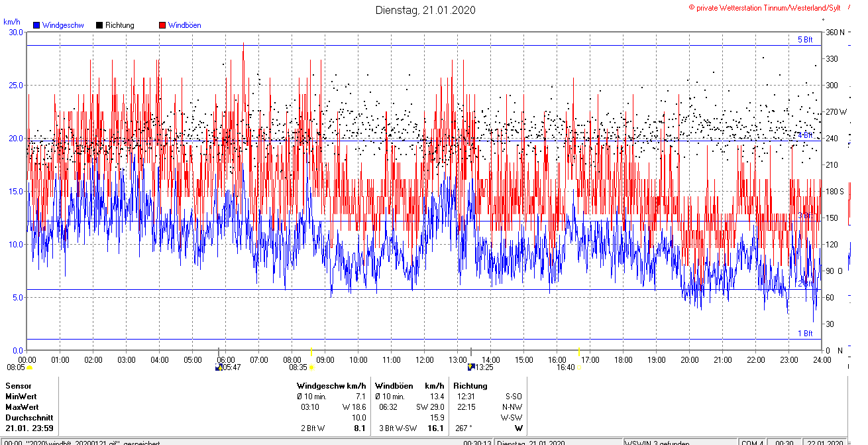Click the blue Windgeschw legend swatch

36,25
